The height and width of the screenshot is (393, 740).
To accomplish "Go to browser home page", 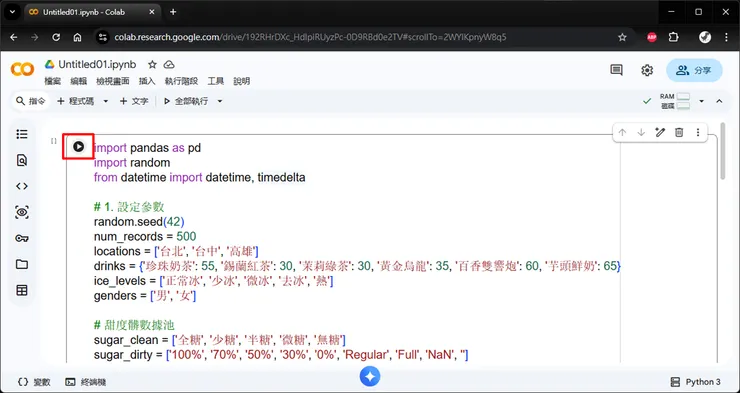I will click(x=77, y=37).
